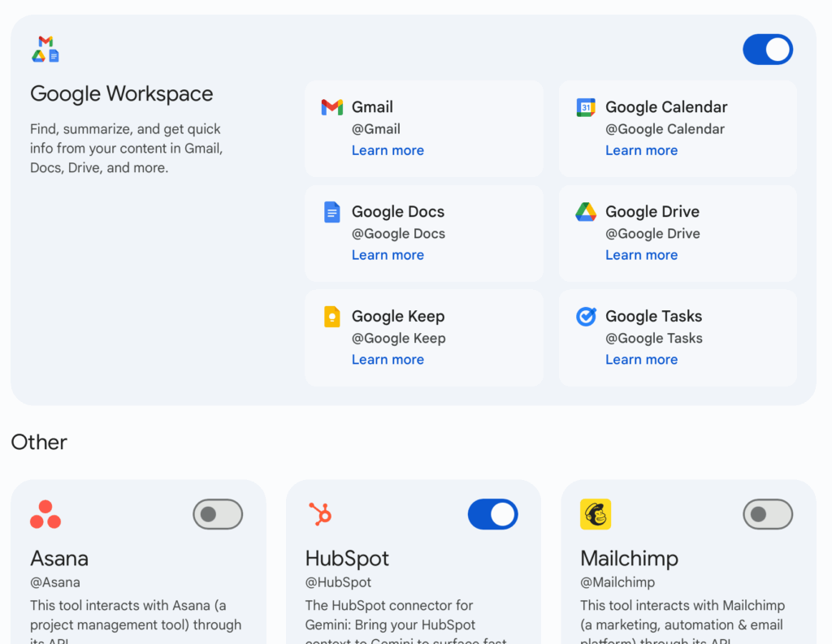Viewport: 832px width, 644px height.
Task: Click the Google Keep lightbulb icon
Action: pyautogui.click(x=331, y=317)
